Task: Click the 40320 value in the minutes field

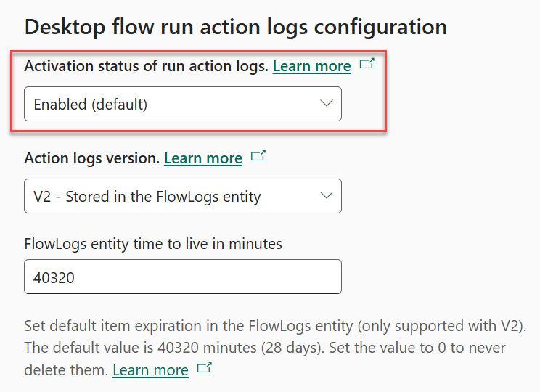Action: (54, 277)
